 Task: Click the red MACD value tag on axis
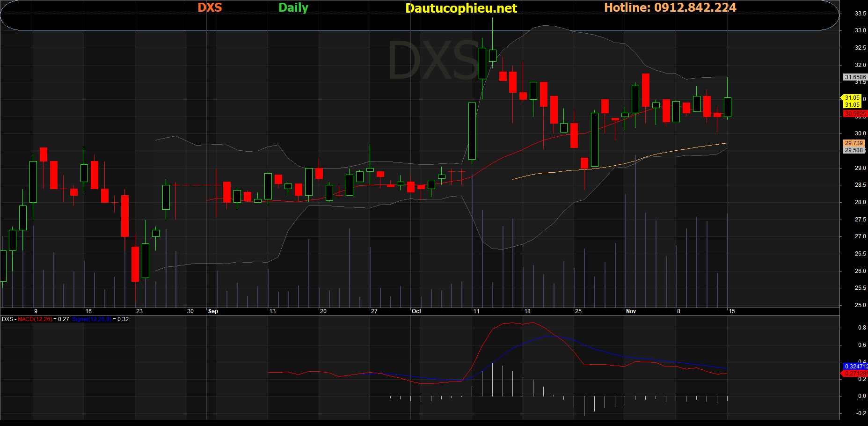pyautogui.click(x=855, y=374)
